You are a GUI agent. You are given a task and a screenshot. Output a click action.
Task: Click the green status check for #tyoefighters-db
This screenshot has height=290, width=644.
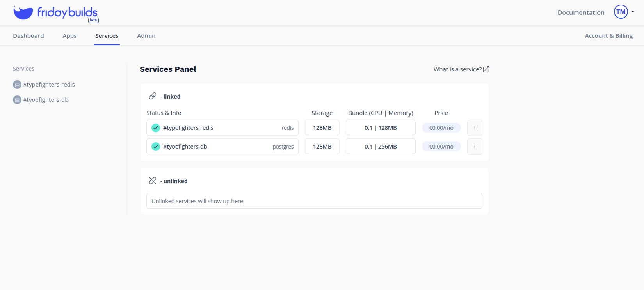(x=156, y=147)
